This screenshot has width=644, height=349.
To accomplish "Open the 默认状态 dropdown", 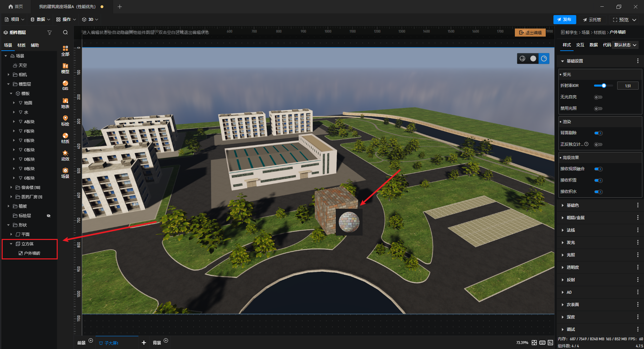I will [x=625, y=45].
